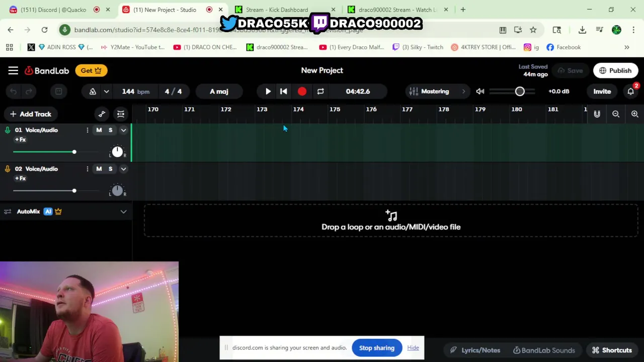Screen dimensions: 644x362
Task: Click Stop sharing in the Discord bar
Action: pos(377,348)
